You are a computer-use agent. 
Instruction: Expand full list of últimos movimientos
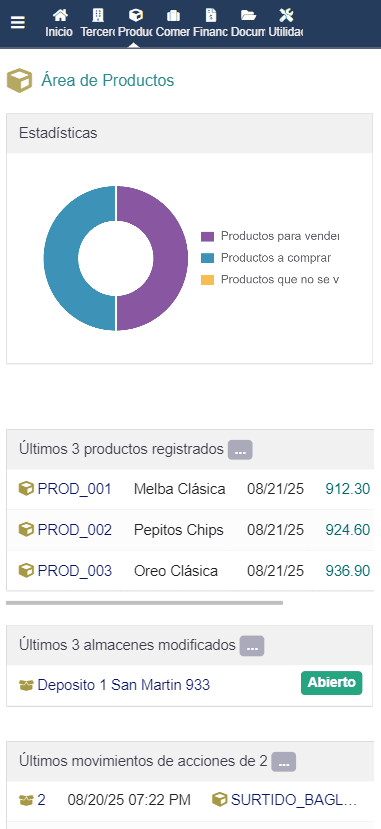pos(284,762)
